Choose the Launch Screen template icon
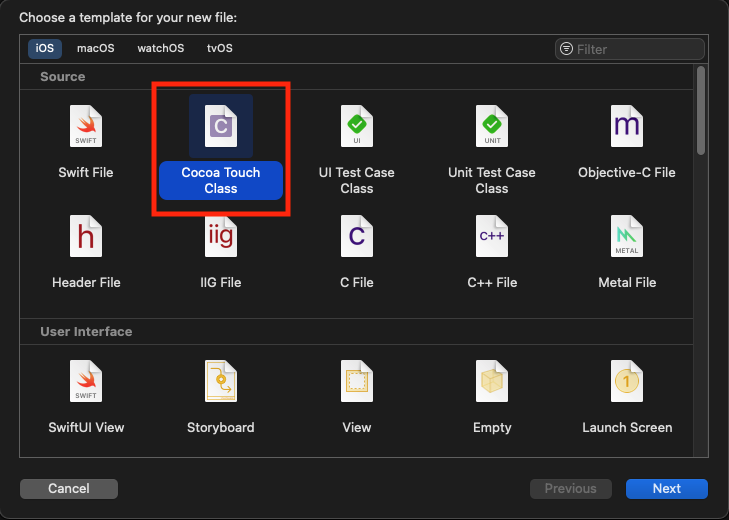This screenshot has width=729, height=520. (x=627, y=381)
